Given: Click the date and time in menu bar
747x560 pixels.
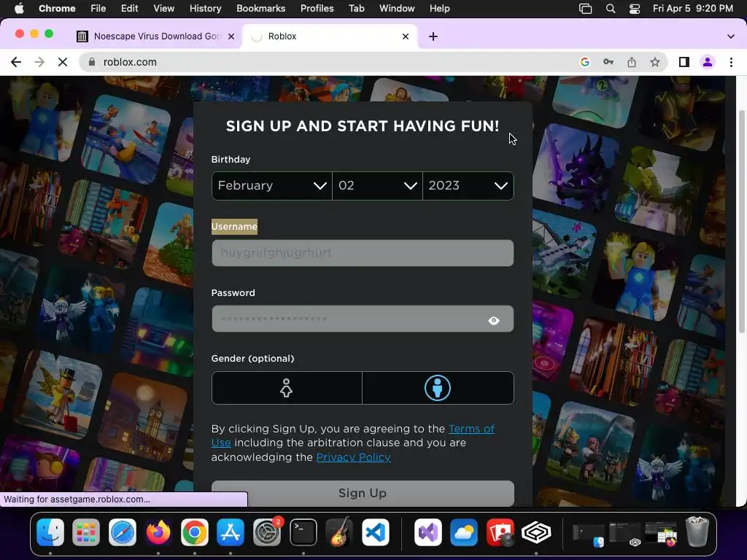Looking at the screenshot, I should pos(693,8).
